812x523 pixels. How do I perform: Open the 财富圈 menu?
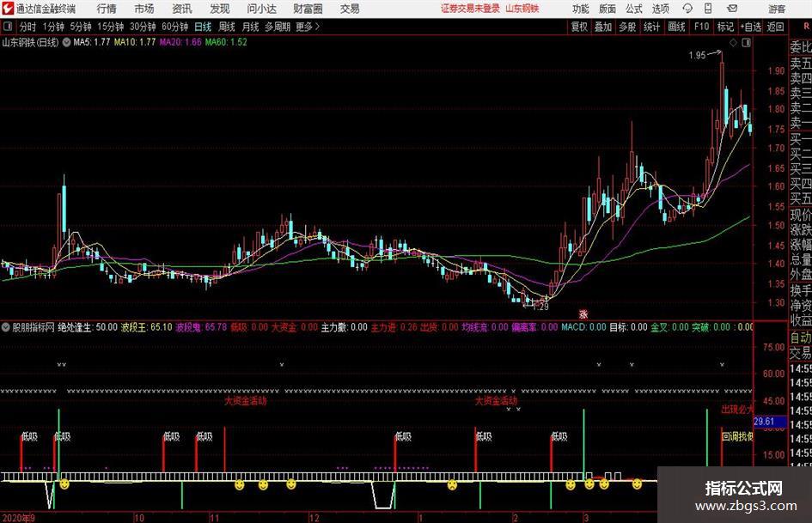coord(308,9)
